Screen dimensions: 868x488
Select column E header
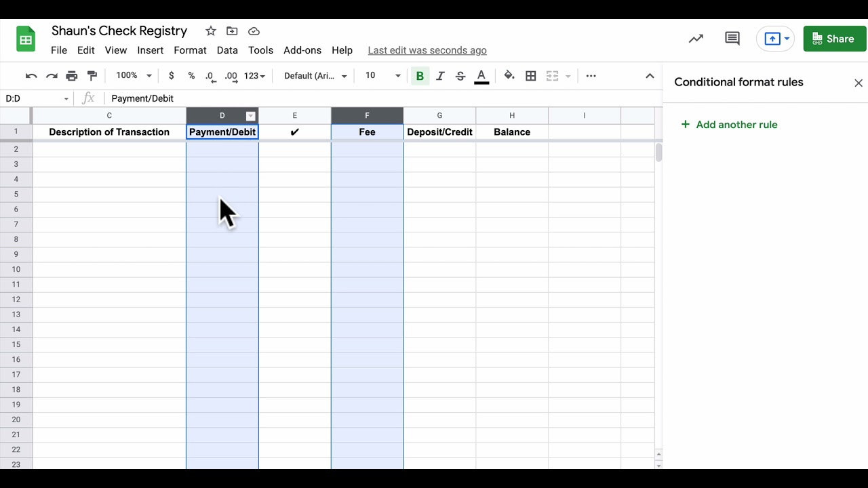click(294, 115)
